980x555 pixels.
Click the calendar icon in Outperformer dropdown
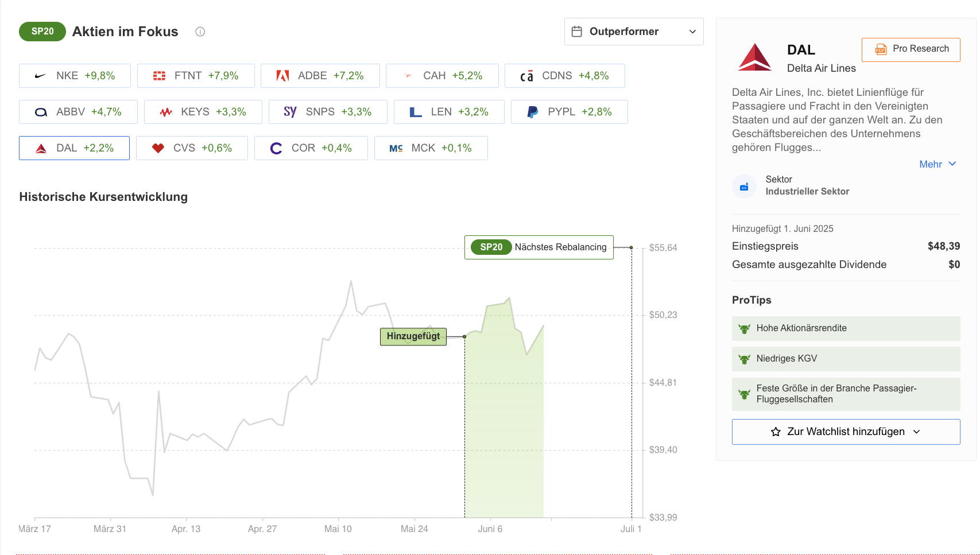(577, 32)
